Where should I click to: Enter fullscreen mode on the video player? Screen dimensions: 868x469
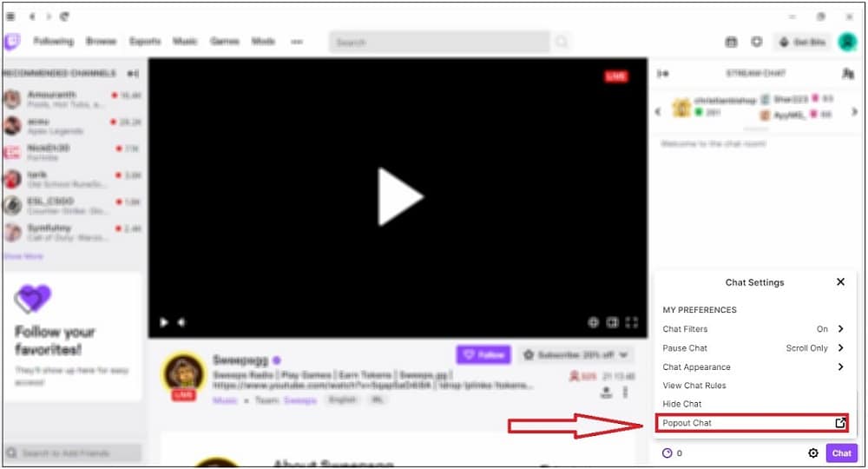(x=632, y=322)
